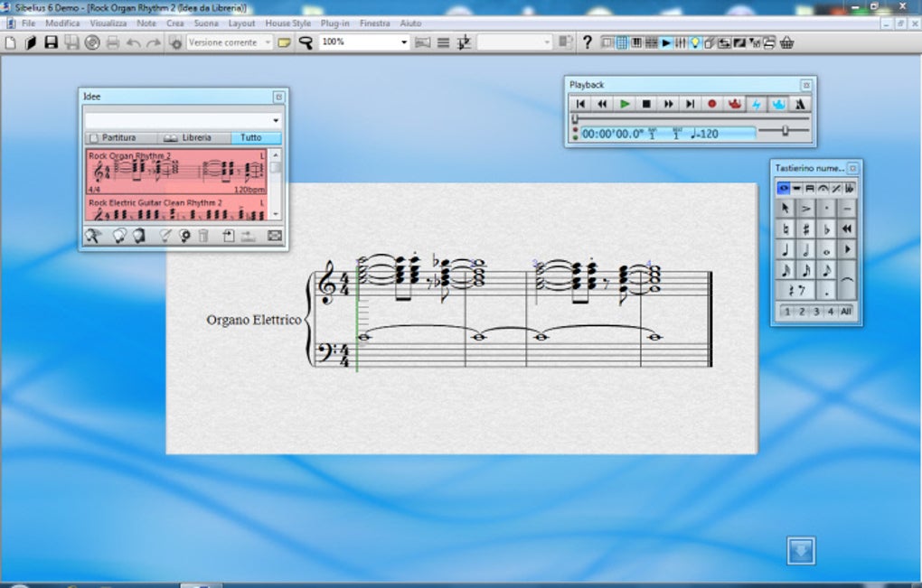Open the Versione corrente dropdown
This screenshot has height=588, width=922.
(x=268, y=42)
